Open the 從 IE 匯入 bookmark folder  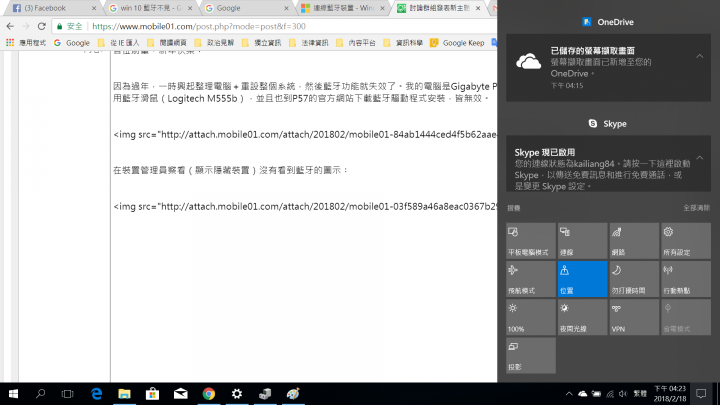point(118,43)
